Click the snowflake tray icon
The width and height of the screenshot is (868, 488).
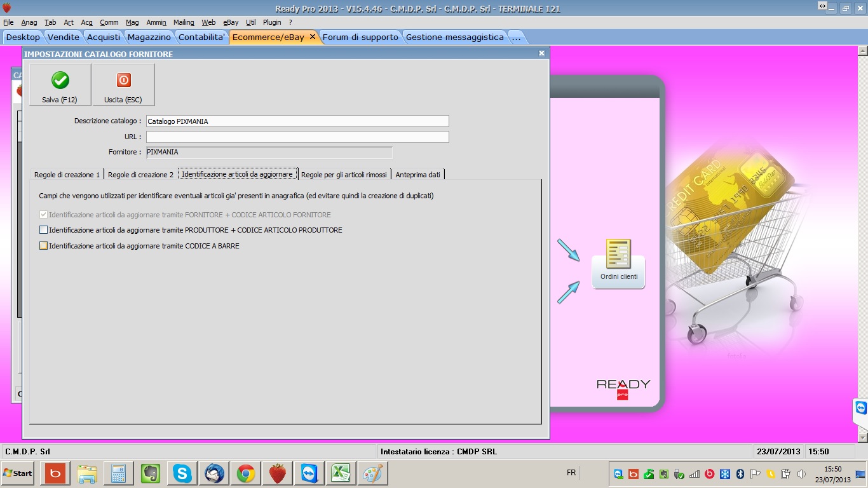point(725,474)
